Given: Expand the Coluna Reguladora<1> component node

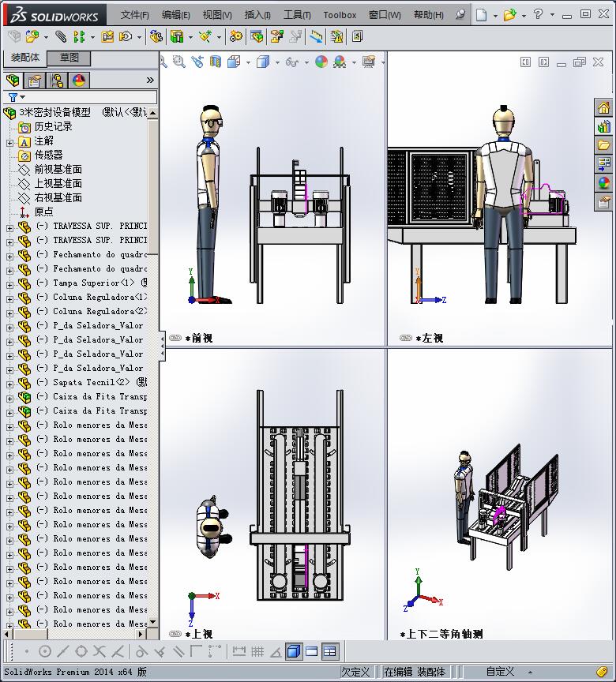Looking at the screenshot, I should [x=9, y=299].
